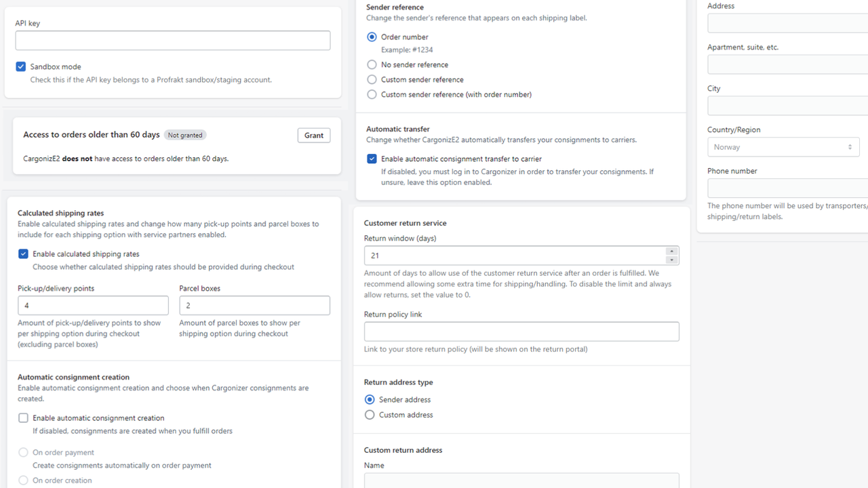Click the API key input field
Viewport: 868px width, 488px height.
(x=172, y=41)
